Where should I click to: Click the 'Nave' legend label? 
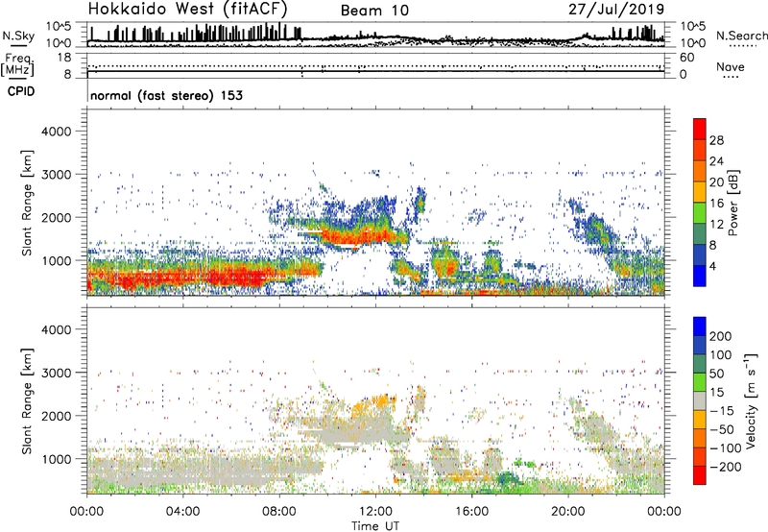click(730, 66)
